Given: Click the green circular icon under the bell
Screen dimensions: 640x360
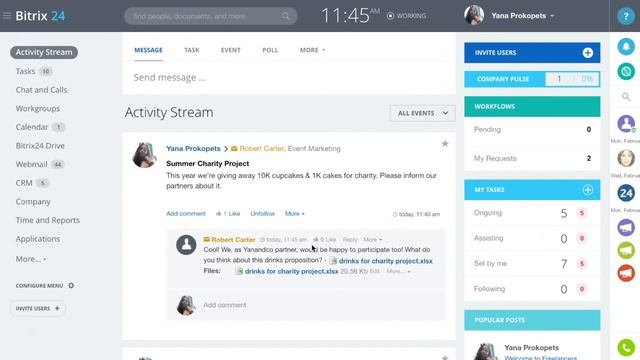Looking at the screenshot, I should click(x=626, y=71).
